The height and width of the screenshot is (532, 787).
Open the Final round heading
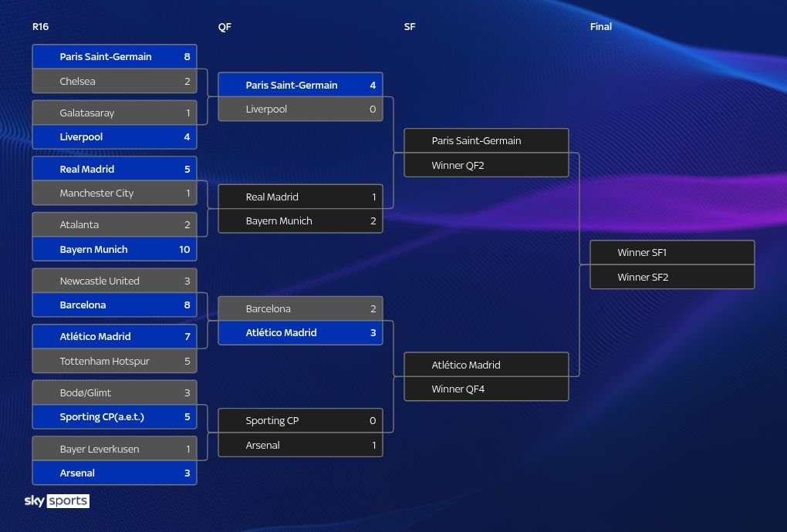point(600,27)
